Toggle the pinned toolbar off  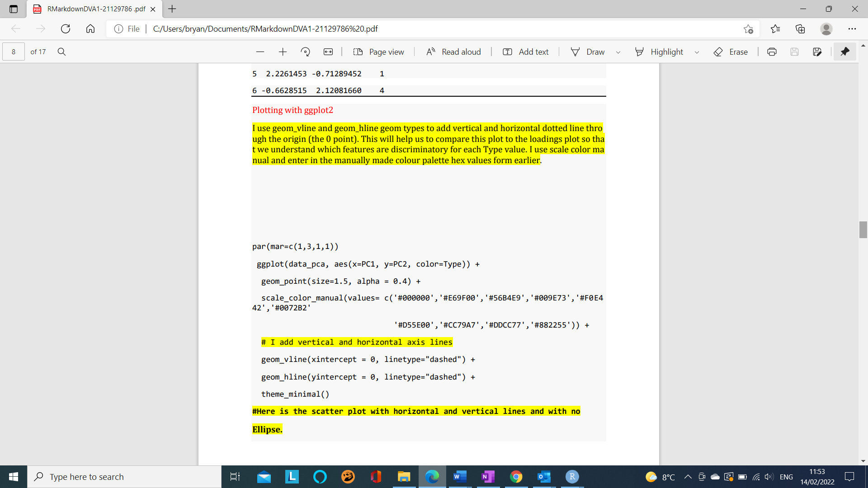(x=844, y=52)
